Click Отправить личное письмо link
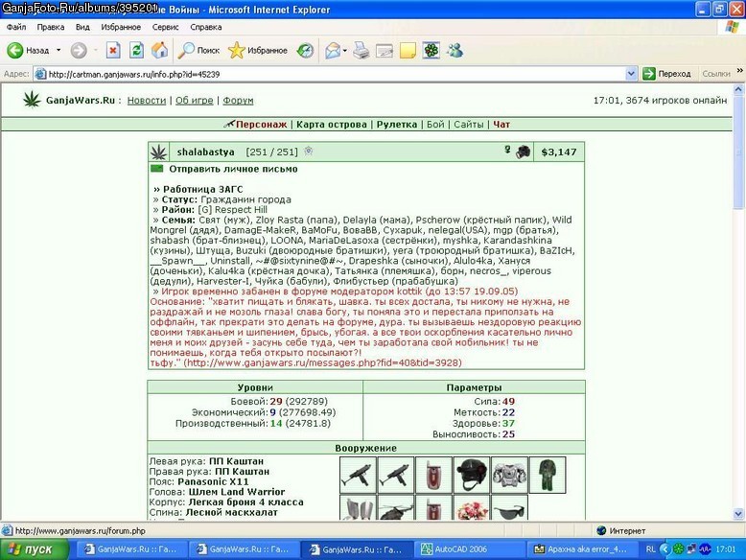 coord(233,169)
